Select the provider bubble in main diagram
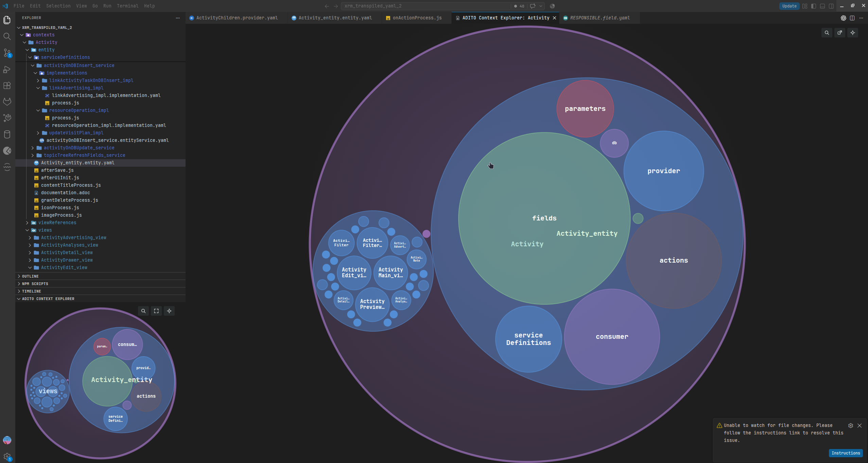 coord(663,171)
